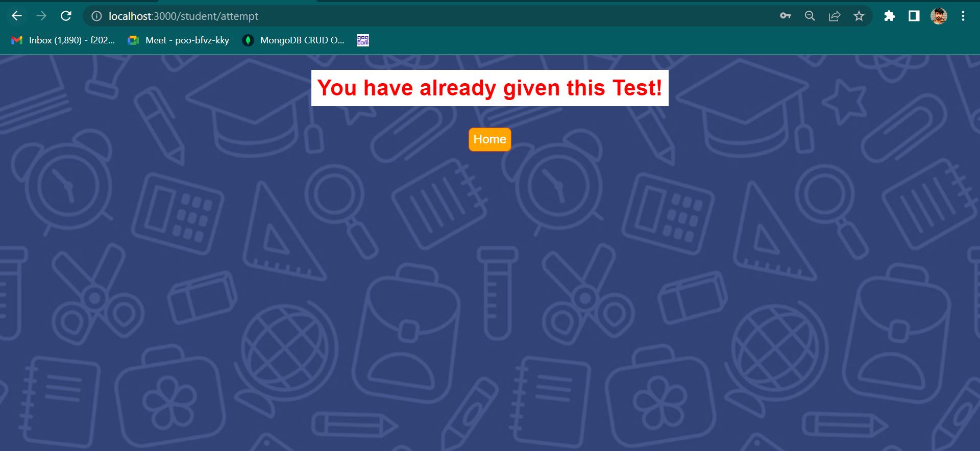This screenshot has height=451, width=980.
Task: Bookmark this page with the star
Action: [859, 16]
